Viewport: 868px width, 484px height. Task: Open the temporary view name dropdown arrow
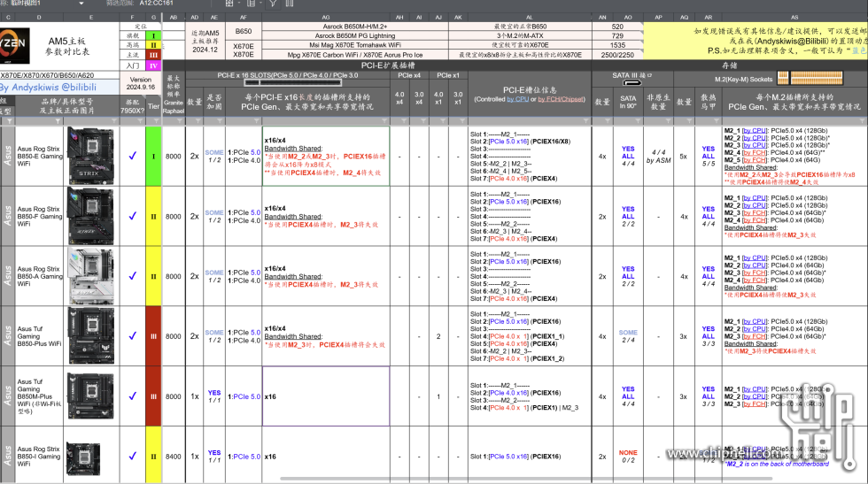pyautogui.click(x=81, y=4)
